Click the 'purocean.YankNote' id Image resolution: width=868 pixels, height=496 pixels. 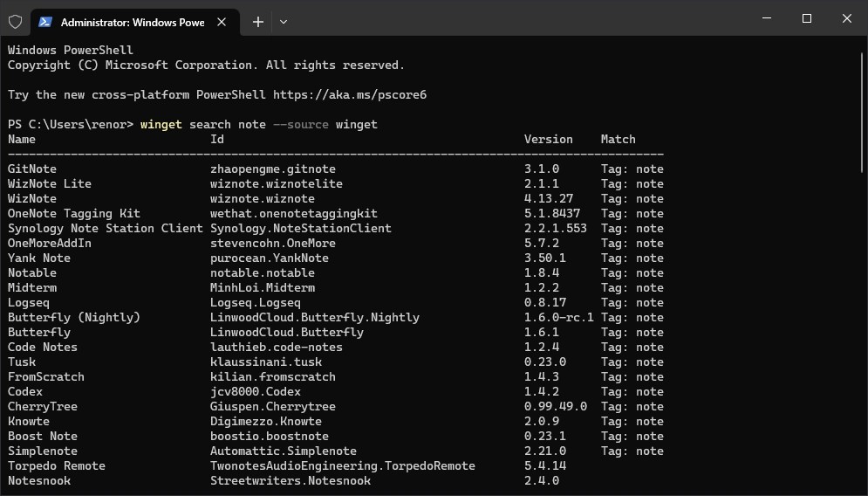point(269,258)
